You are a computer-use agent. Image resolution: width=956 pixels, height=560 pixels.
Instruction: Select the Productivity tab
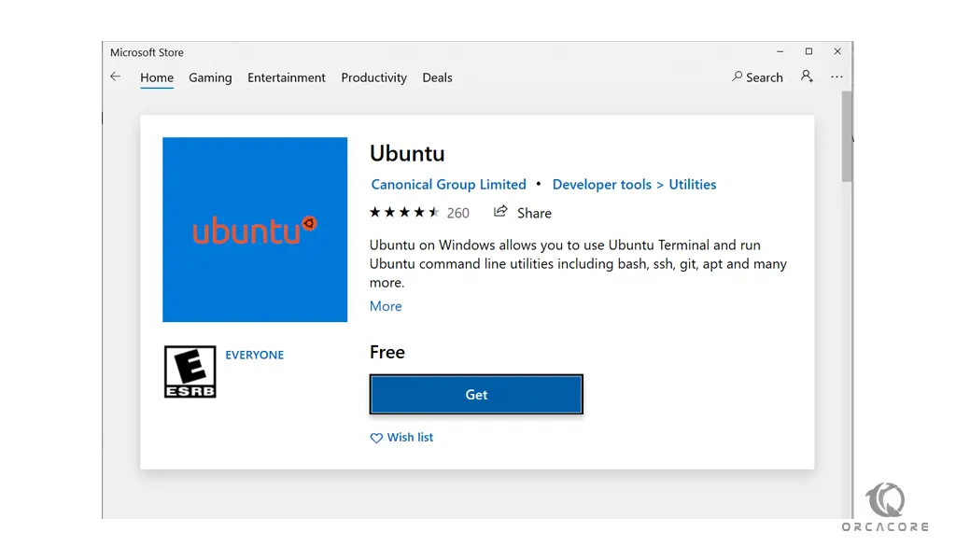(373, 78)
